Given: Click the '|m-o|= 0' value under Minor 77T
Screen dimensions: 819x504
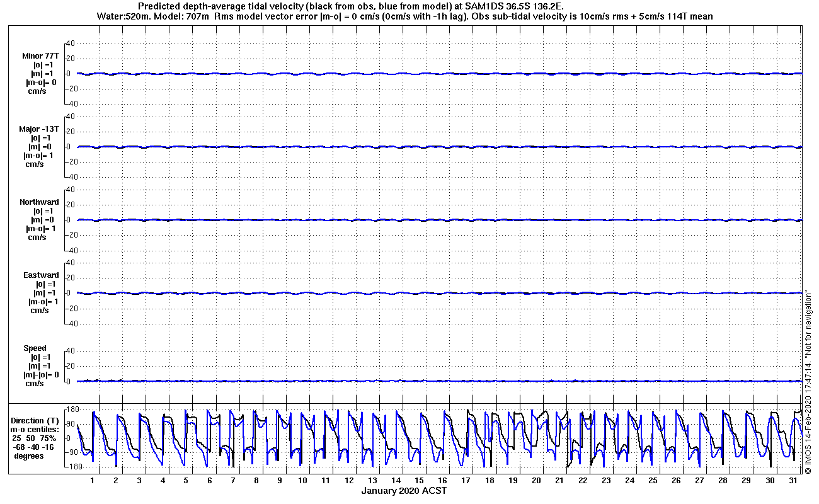Looking at the screenshot, I should click(40, 83).
